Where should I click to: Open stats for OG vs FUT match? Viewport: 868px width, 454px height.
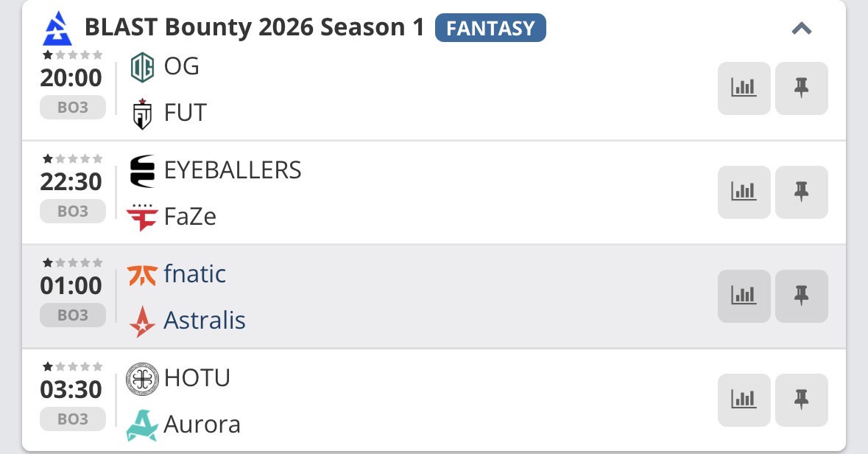(744, 88)
